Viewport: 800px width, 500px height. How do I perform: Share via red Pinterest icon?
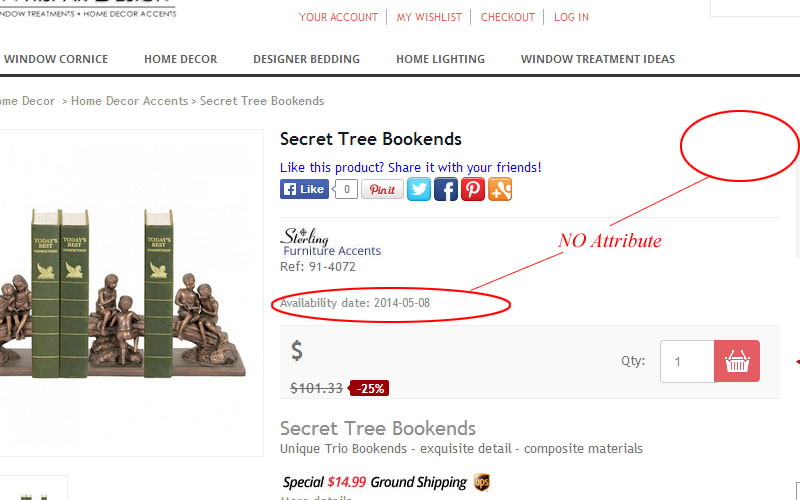tap(473, 189)
